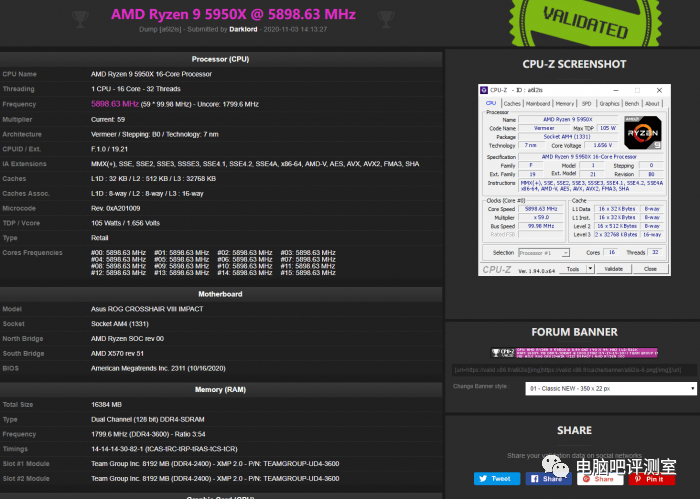Viewport: 700px width, 499px height.
Task: Select the AMD Ryzen 9 5950X 16-Core Processor text
Action: 151,74
